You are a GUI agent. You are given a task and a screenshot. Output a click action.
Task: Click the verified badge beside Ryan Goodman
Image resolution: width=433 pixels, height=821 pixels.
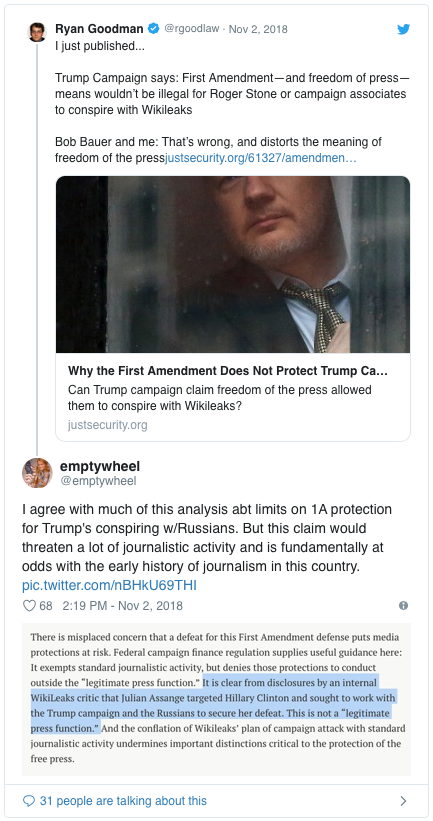(153, 29)
